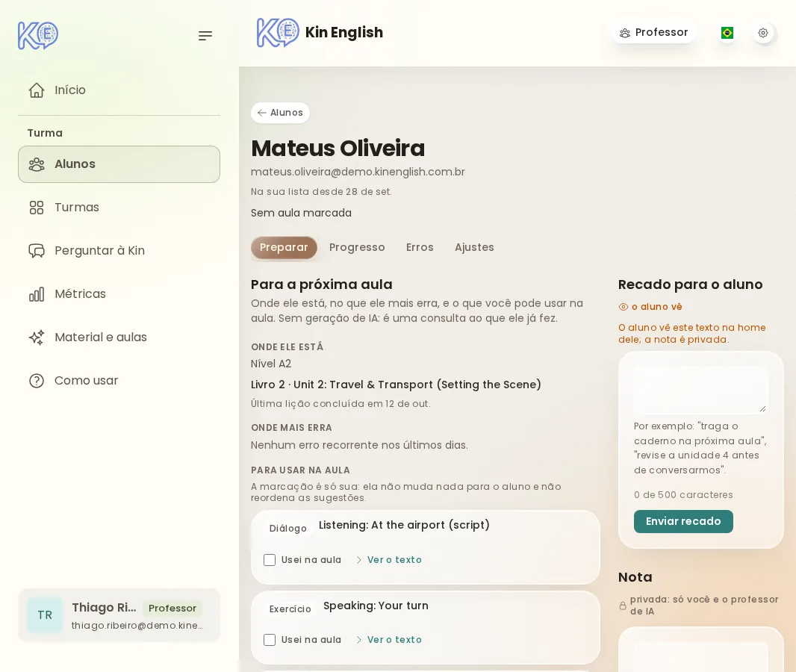Click the Kin English logo in sidebar
Screen dimensions: 796x672
38,36
